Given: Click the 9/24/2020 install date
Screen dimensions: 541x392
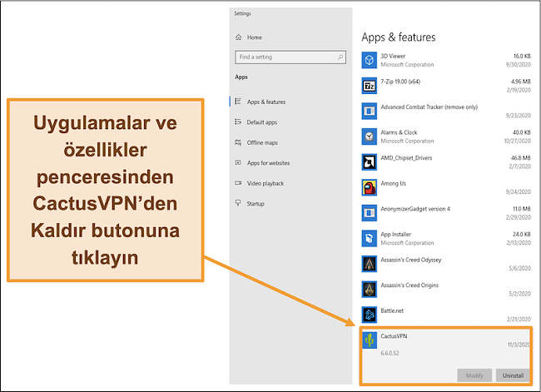Looking at the screenshot, I should tap(519, 192).
